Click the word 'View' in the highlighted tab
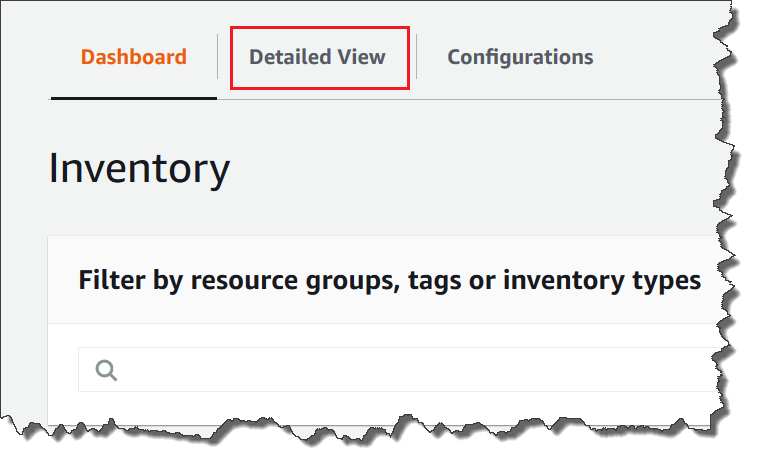Image resolution: width=757 pixels, height=461 pixels. coord(362,57)
